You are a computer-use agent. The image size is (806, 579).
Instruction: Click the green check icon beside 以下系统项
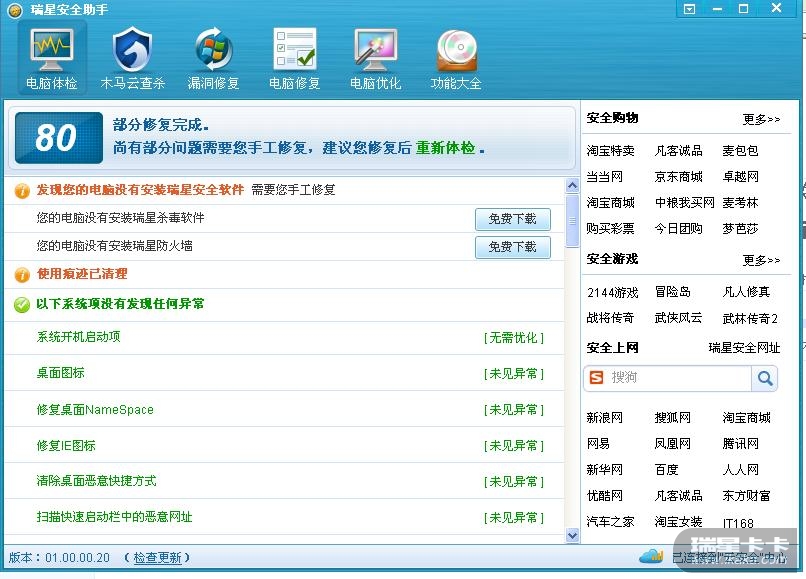click(x=22, y=304)
